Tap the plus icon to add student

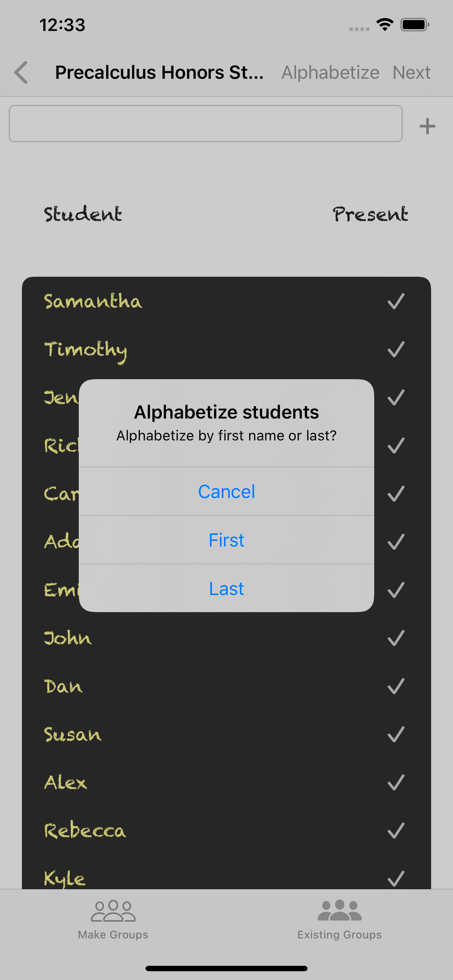coord(427,126)
